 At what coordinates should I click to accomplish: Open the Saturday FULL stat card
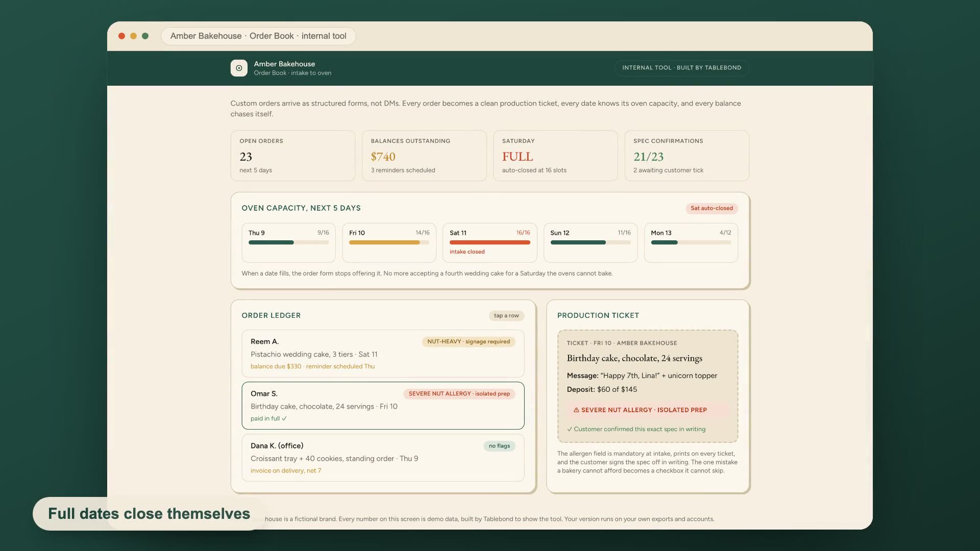pyautogui.click(x=555, y=156)
